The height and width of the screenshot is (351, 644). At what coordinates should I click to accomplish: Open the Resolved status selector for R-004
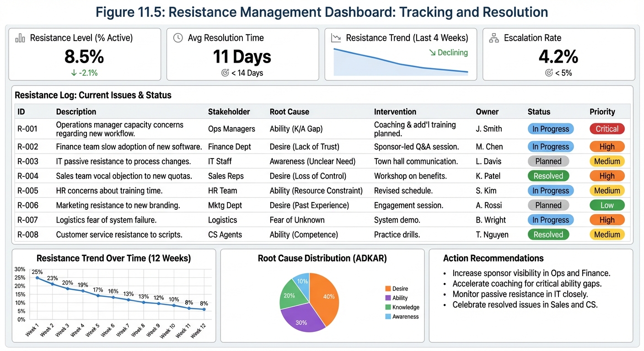pyautogui.click(x=548, y=176)
